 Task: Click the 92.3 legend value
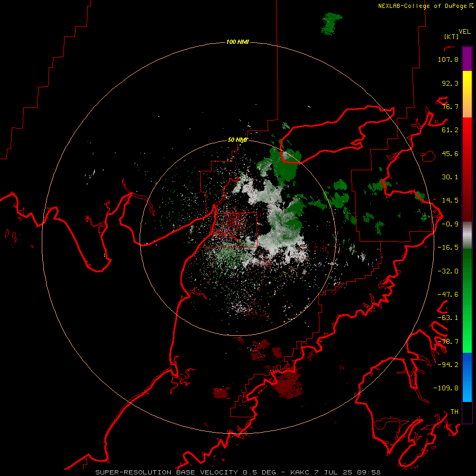click(450, 83)
